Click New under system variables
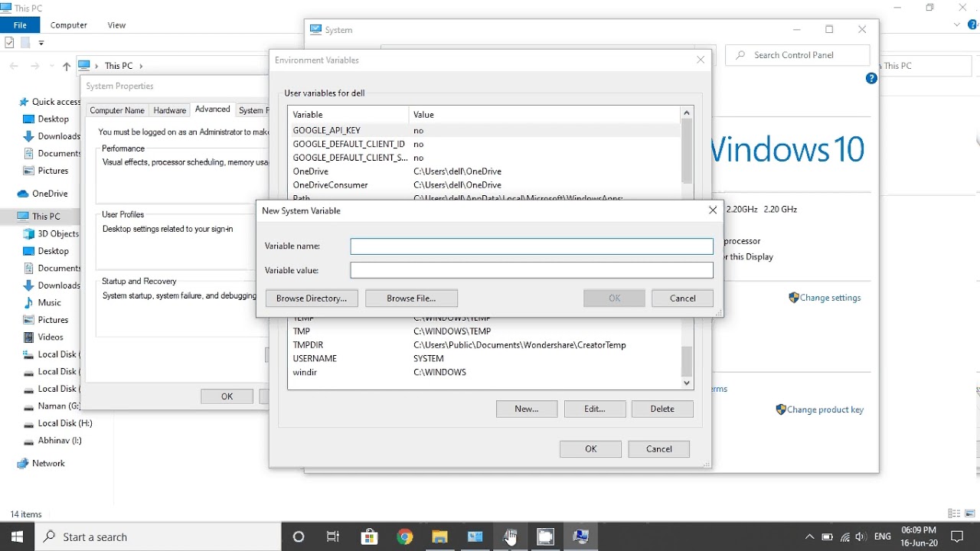980x551 pixels. (x=527, y=409)
